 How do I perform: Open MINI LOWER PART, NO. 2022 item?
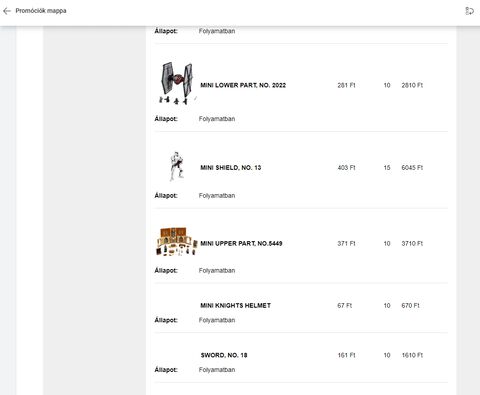pos(243,85)
